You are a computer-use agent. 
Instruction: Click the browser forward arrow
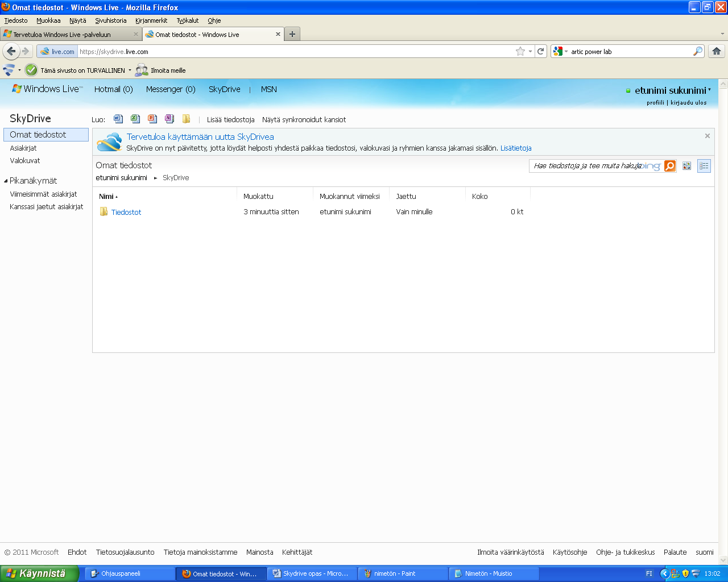26,51
